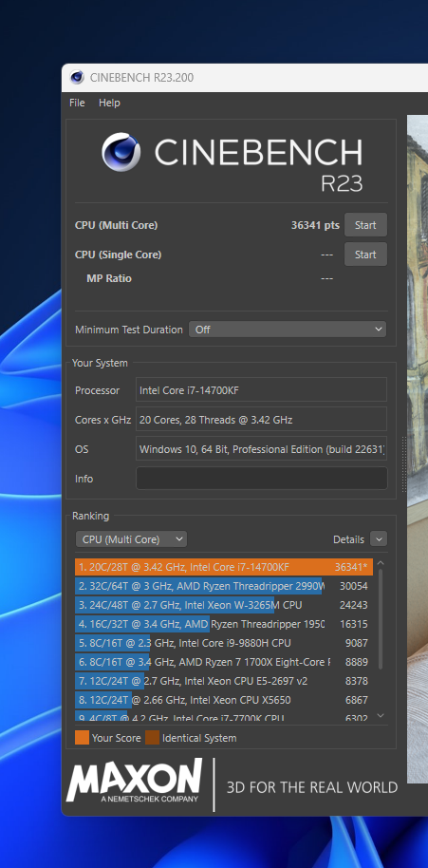The height and width of the screenshot is (868, 428).
Task: Click the rendered scene preview image
Action: coord(418,448)
